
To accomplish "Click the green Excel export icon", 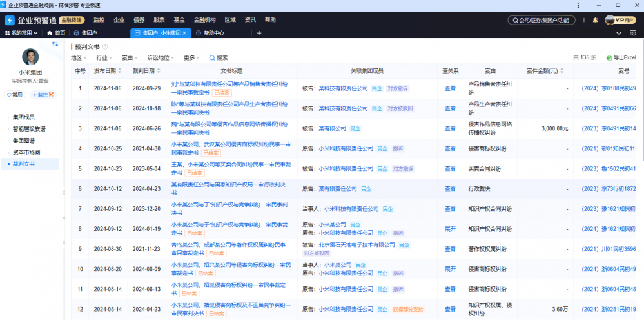I will (x=609, y=58).
